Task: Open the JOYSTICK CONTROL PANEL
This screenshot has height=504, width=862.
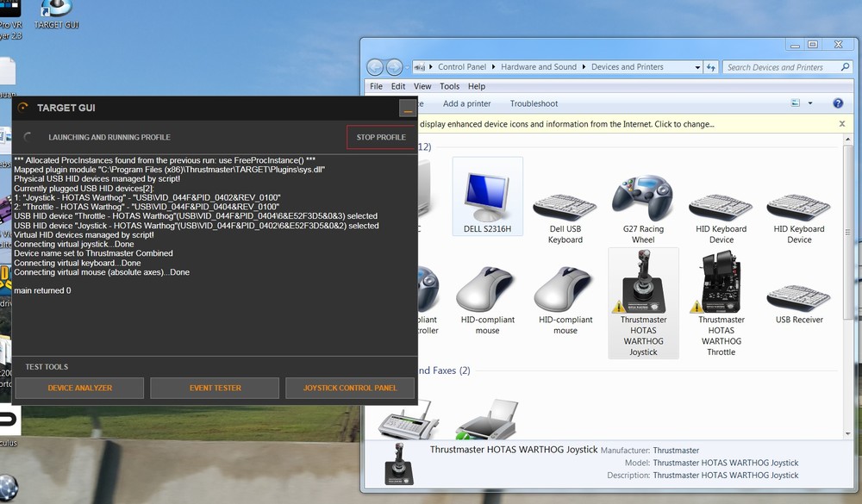Action: (350, 388)
